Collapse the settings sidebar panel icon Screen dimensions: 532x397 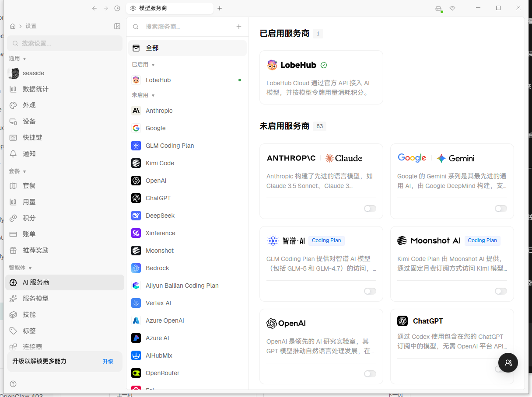point(117,26)
